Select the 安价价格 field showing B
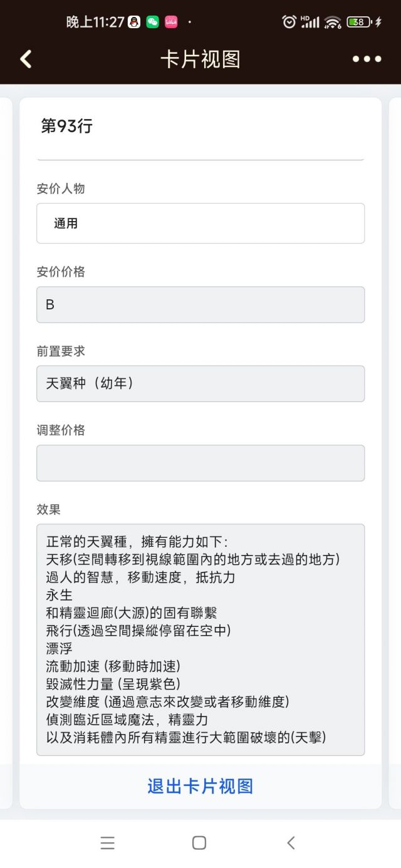 click(200, 304)
